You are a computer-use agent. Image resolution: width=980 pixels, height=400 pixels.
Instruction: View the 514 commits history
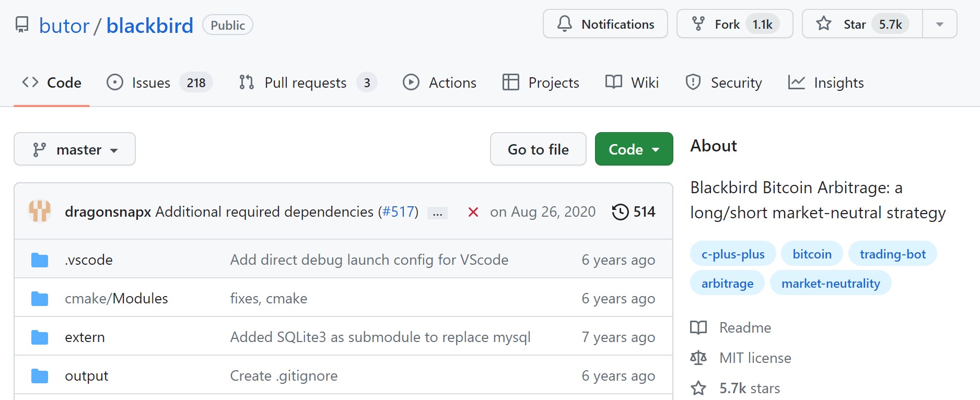pyautogui.click(x=634, y=211)
